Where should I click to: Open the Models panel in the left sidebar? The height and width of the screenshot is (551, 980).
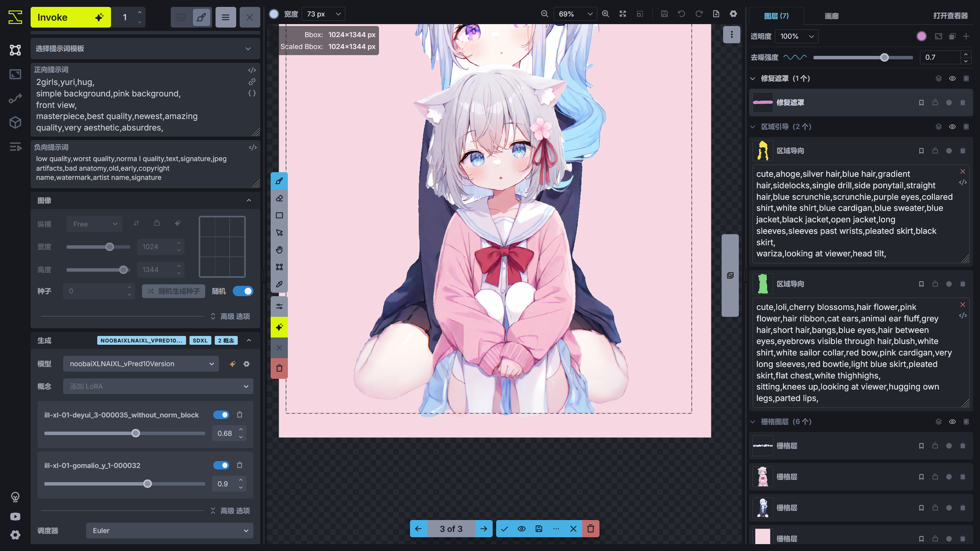tap(15, 122)
